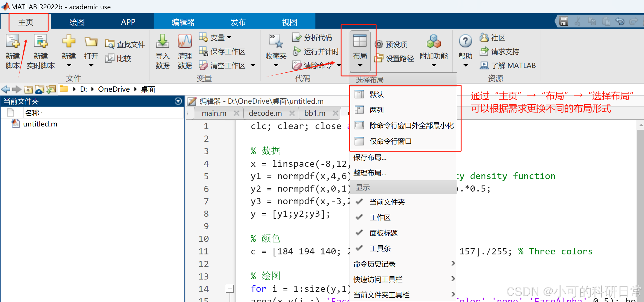Expand the Add-Ons (附加功能) dropdown arrow
The image size is (644, 302).
tap(433, 65)
